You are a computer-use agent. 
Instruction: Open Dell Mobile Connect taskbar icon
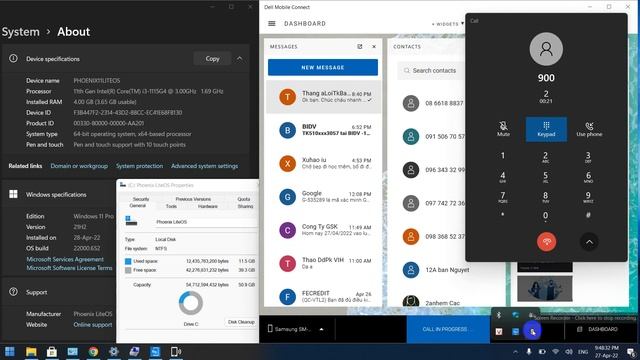click(x=176, y=351)
